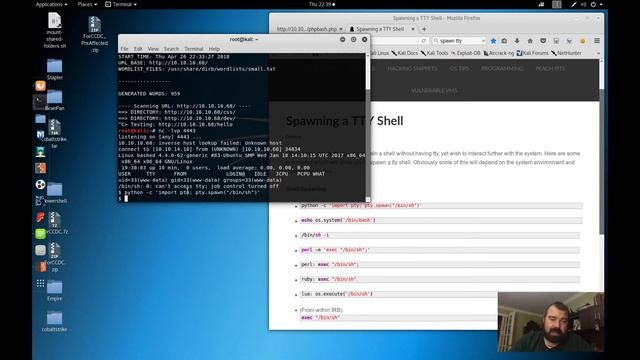Open VULNERABLE VMS site nav link
640x360 pixels.
(434, 91)
